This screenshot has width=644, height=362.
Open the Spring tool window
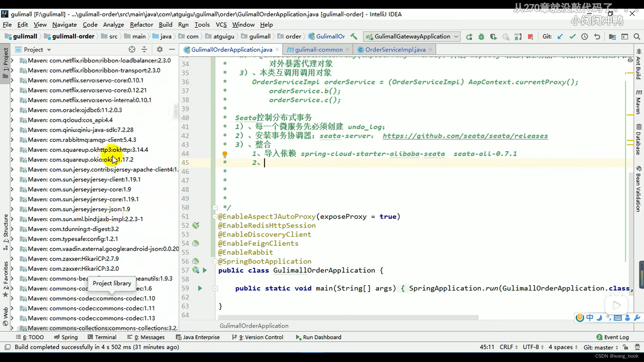click(66, 337)
